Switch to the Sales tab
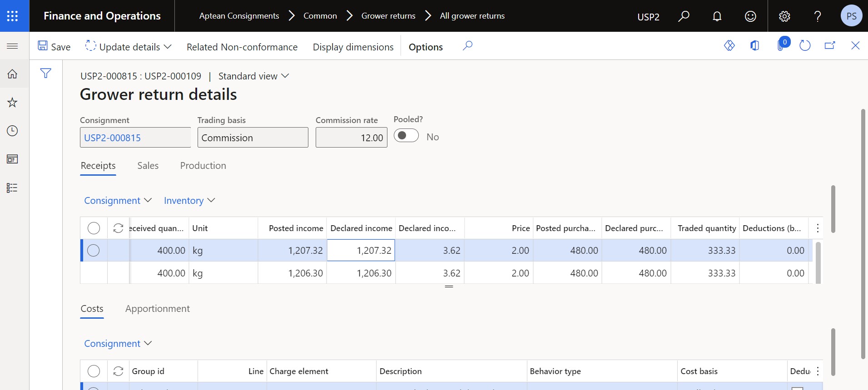This screenshot has height=390, width=868. tap(148, 166)
